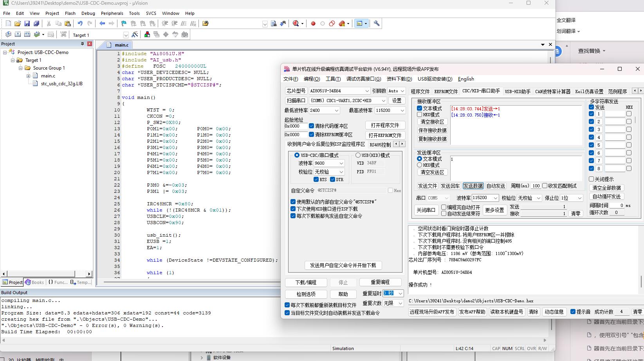Select HEX模式 radio in send buffer

pyautogui.click(x=419, y=165)
